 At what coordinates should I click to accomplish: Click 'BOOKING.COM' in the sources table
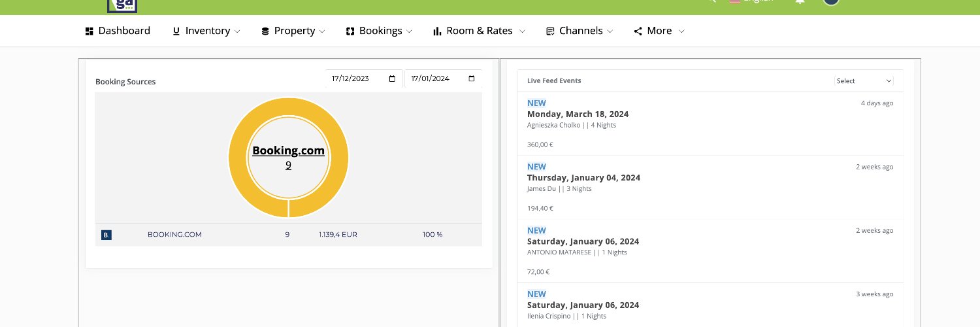pyautogui.click(x=174, y=234)
